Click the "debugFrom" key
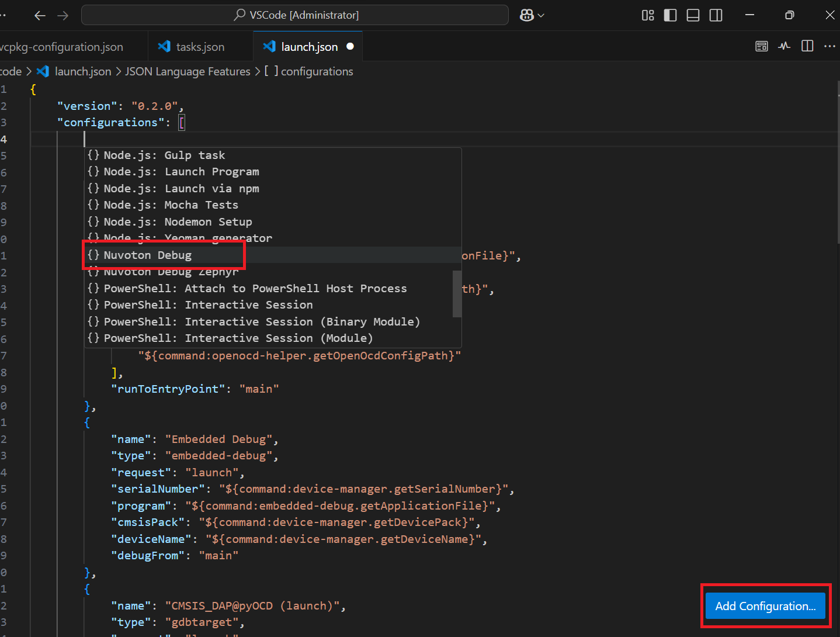 click(148, 556)
